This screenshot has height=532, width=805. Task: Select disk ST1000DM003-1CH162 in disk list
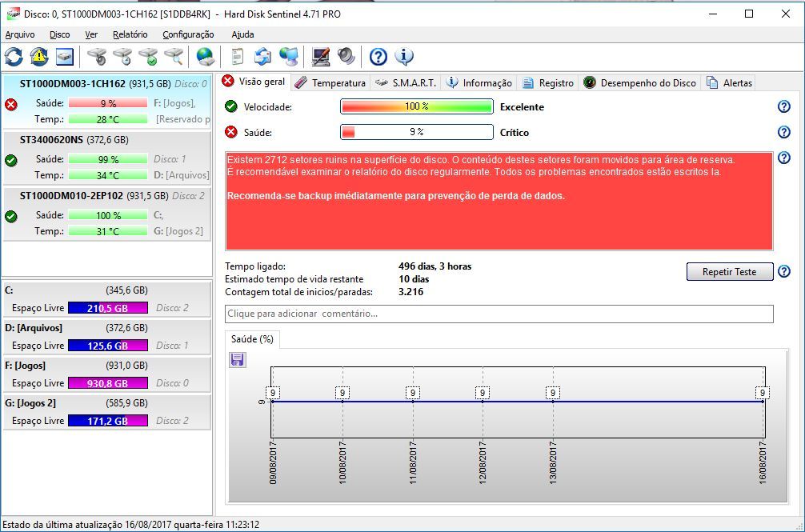(107, 102)
